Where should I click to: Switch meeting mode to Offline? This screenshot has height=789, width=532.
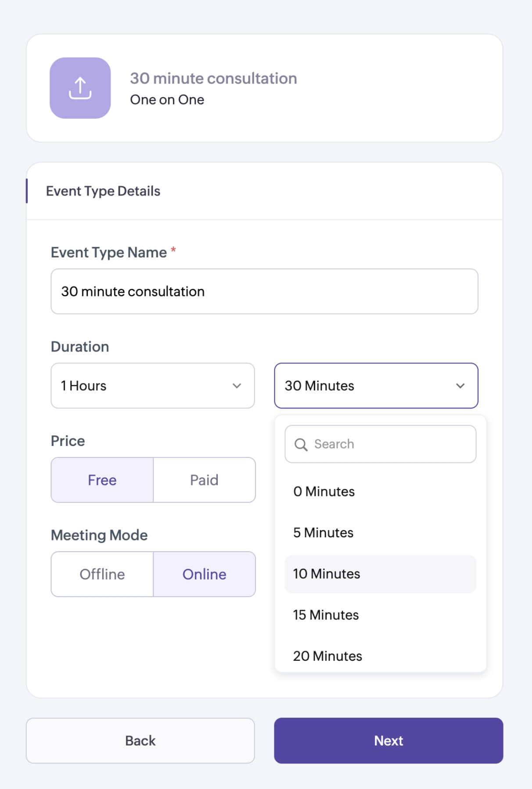102,574
